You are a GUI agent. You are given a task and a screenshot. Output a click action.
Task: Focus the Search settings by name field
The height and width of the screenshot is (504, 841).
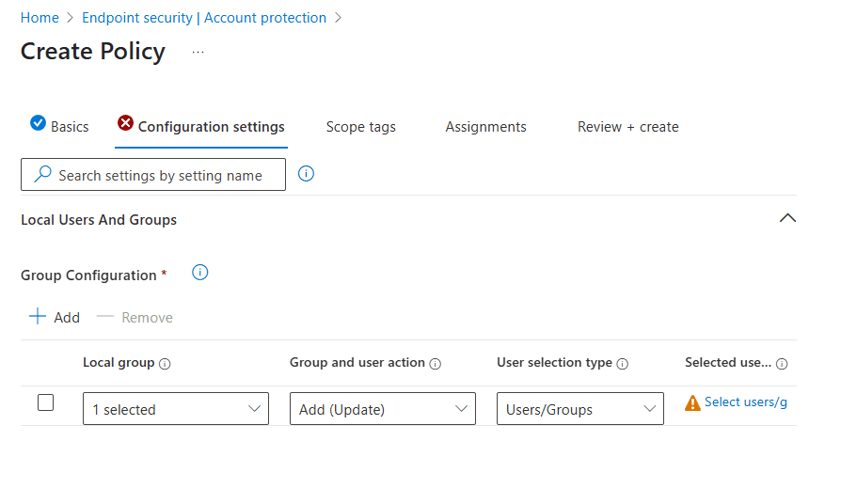click(x=160, y=175)
